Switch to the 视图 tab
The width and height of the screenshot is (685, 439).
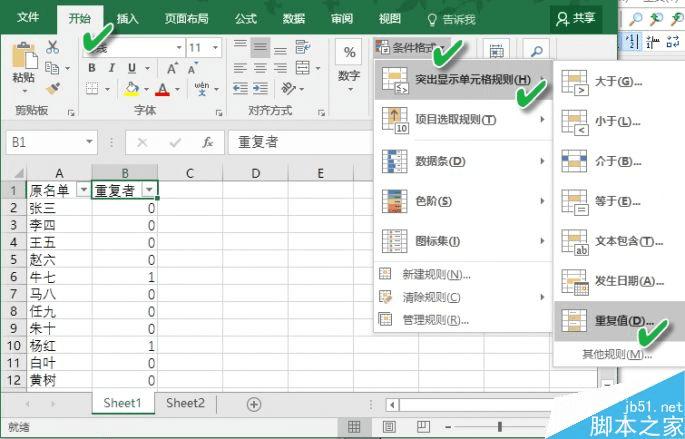pos(390,18)
